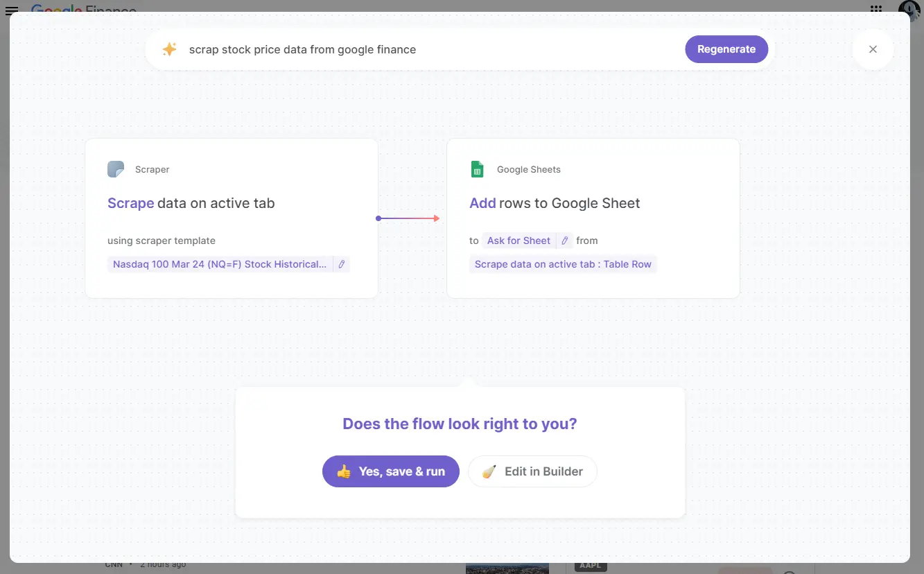This screenshot has height=574, width=924.
Task: Click the sparkle AI icon in prompt bar
Action: click(x=169, y=49)
